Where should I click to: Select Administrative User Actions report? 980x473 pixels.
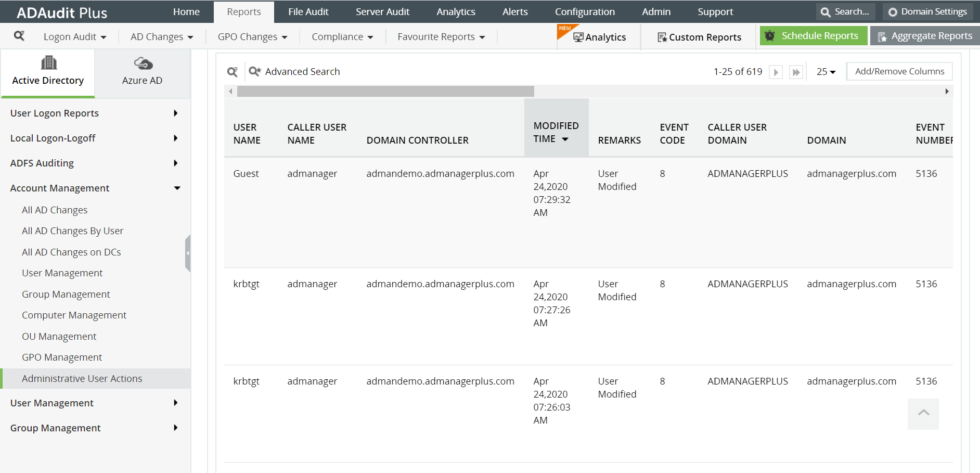pyautogui.click(x=96, y=378)
